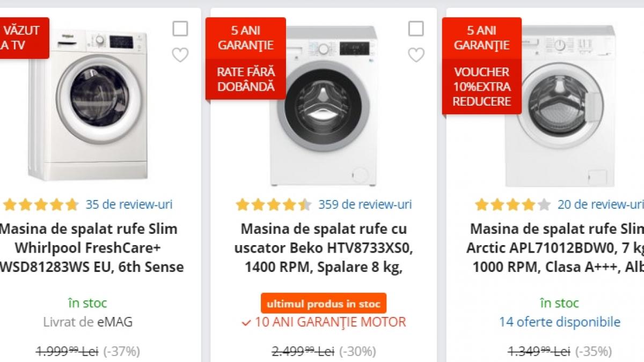Check the compare box on the Whirlpool product
644x362 pixels.
pos(180,29)
